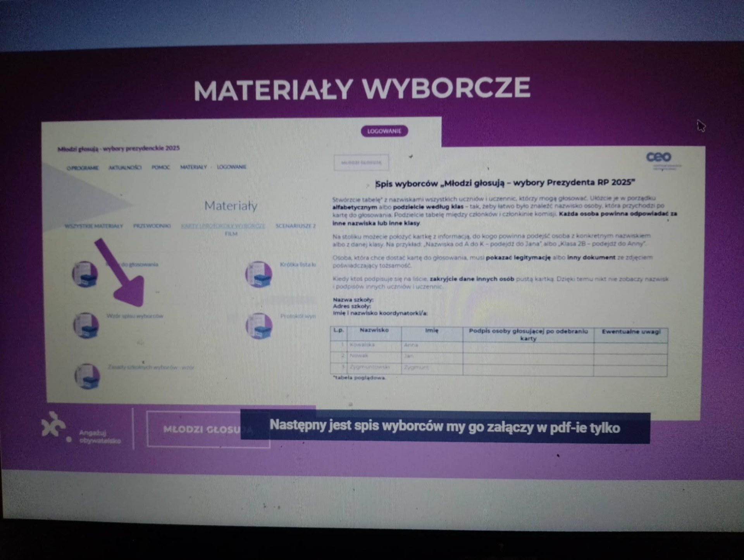The height and width of the screenshot is (560, 744).
Task: Click the ballot box icon for Zasady szkolnych wyborów
Action: coord(87,376)
